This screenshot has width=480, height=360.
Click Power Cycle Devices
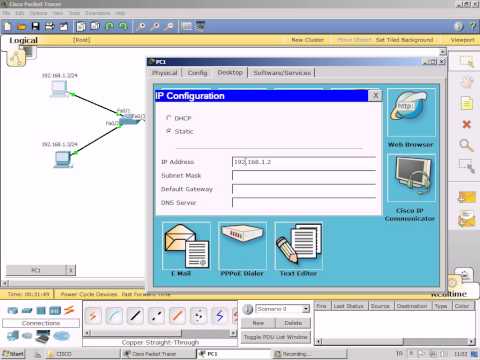pyautogui.click(x=89, y=294)
